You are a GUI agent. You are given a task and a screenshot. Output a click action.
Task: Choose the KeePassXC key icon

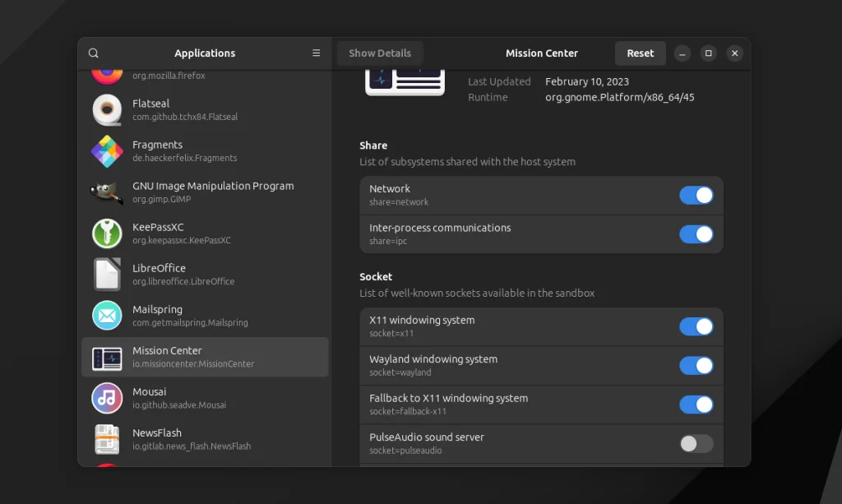[x=107, y=234]
